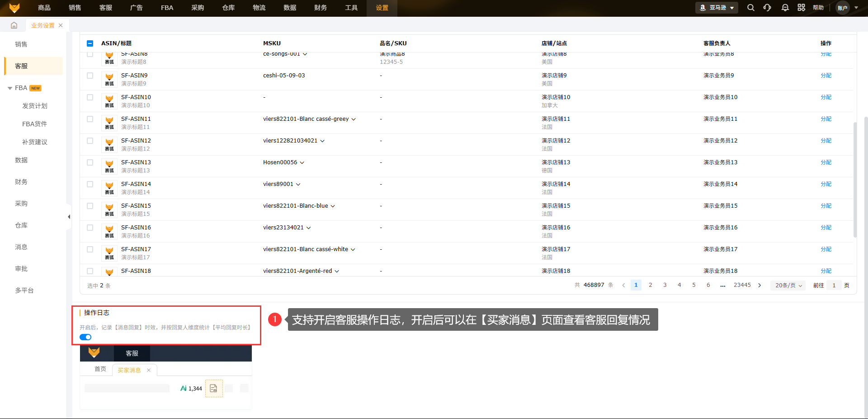Click the document icon in preview image

214,388
